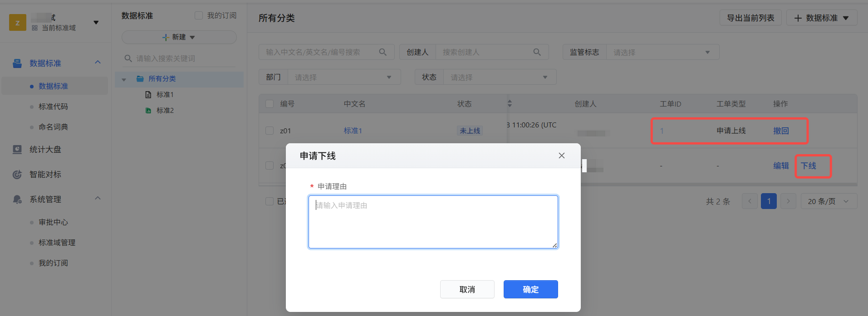Open the 监管标志 dropdown

662,52
